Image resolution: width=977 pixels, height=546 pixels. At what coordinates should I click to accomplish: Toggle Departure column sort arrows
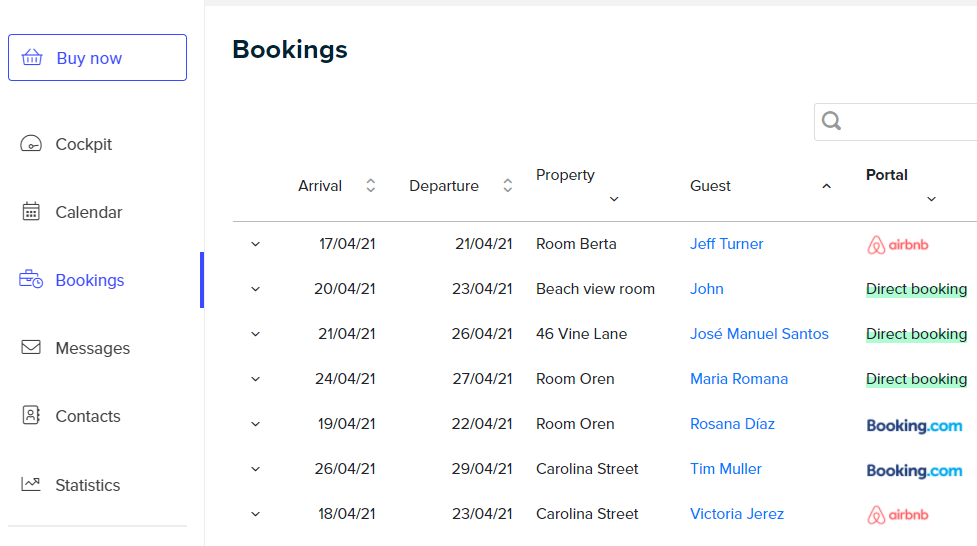(x=508, y=186)
